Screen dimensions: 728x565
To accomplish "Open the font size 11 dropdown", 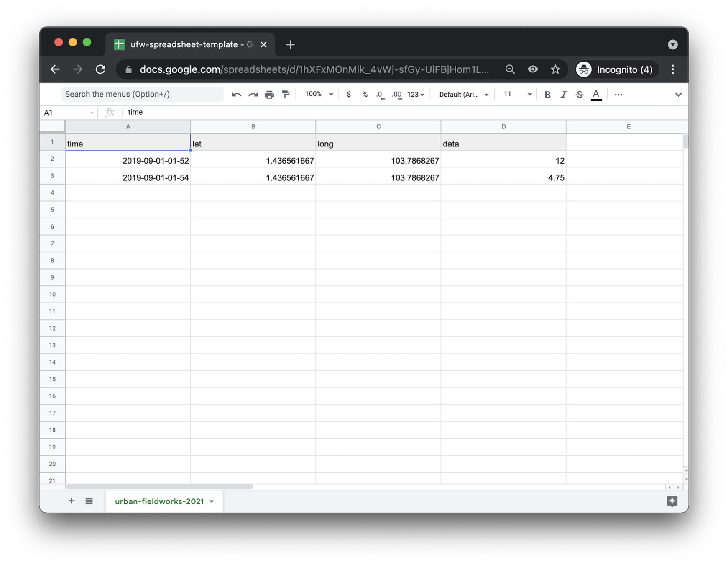I will 517,95.
